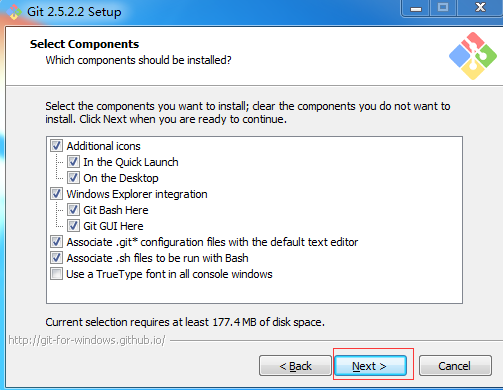This screenshot has width=503, height=390.
Task: Minimize the Git Setup window
Action: [416, 8]
